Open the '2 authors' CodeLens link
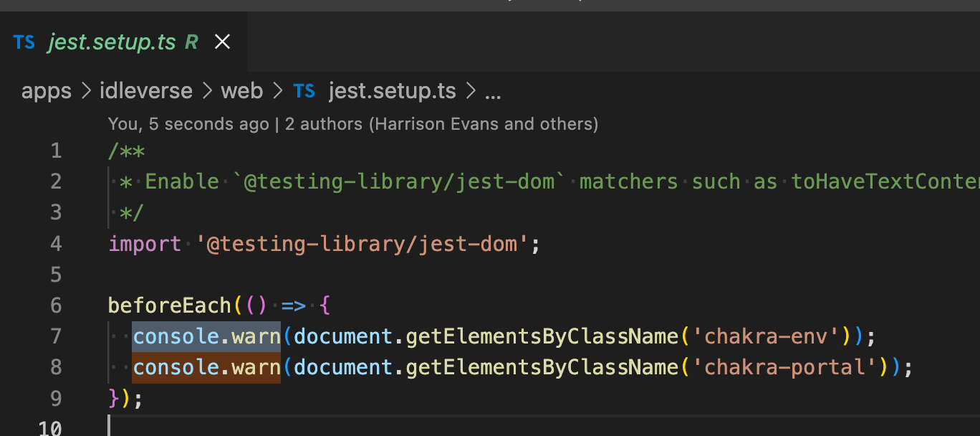The height and width of the screenshot is (436, 980). pyautogui.click(x=441, y=124)
